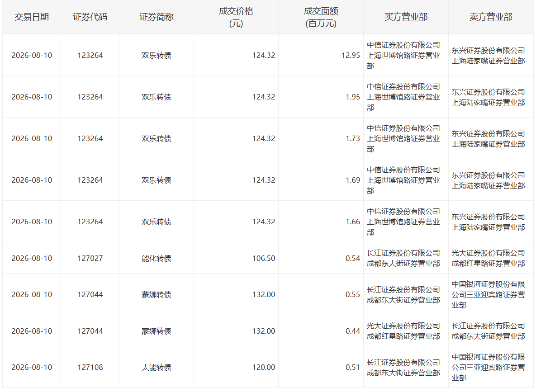Click the 成交价格(元) column header
The image size is (536, 392).
tap(236, 17)
